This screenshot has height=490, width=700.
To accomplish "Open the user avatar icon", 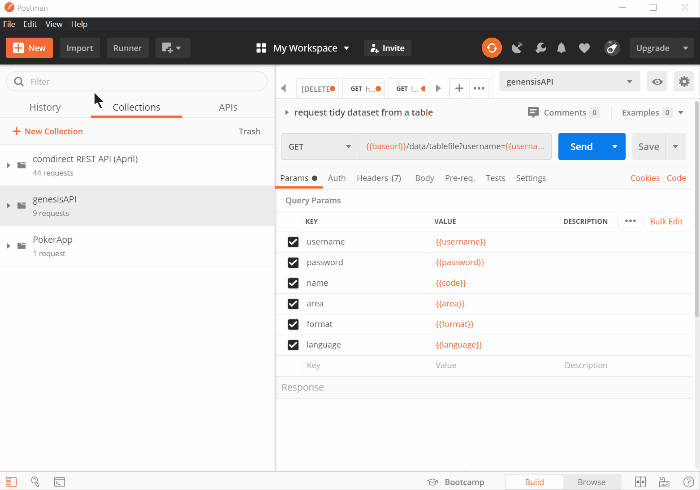I will [x=612, y=48].
